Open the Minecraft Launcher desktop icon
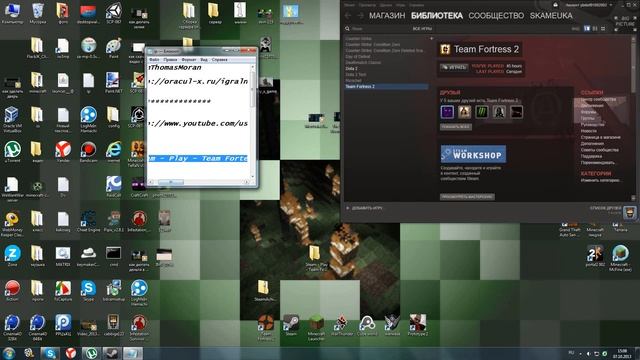The width and height of the screenshot is (640, 360). (316, 327)
